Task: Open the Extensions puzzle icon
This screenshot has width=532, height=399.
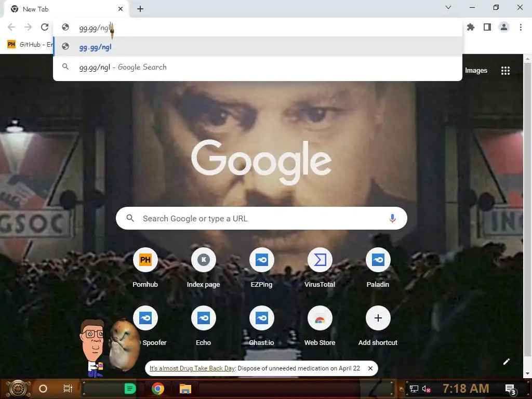Action: point(471,27)
